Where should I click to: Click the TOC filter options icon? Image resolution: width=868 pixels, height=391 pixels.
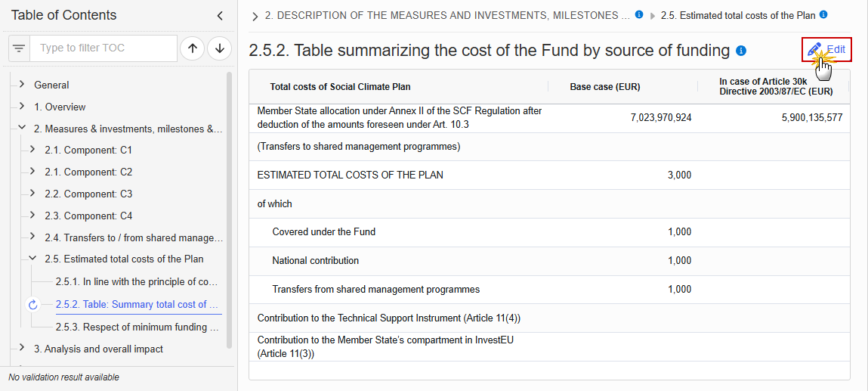(20, 48)
